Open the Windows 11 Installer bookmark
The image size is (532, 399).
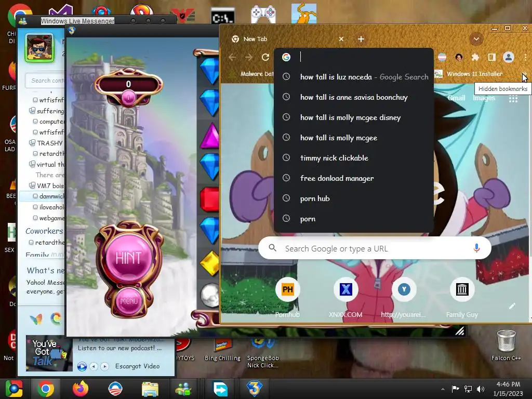469,74
